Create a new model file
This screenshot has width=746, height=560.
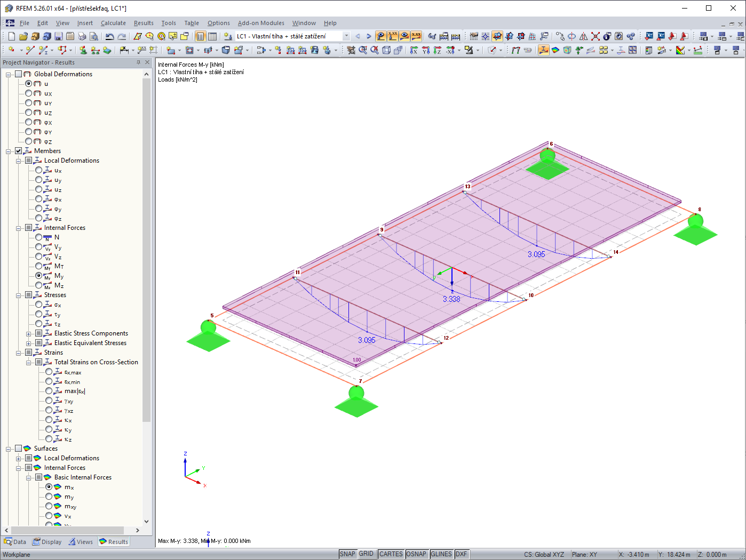pos(11,36)
